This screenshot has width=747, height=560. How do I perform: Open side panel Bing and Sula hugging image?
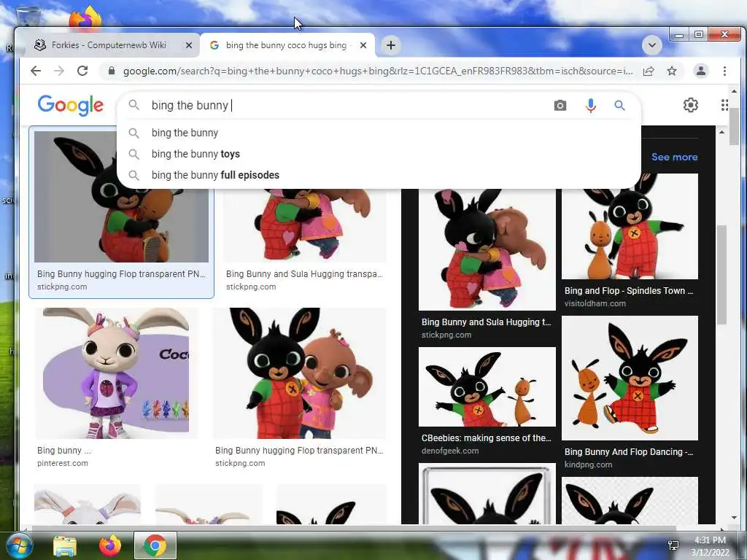coord(487,249)
